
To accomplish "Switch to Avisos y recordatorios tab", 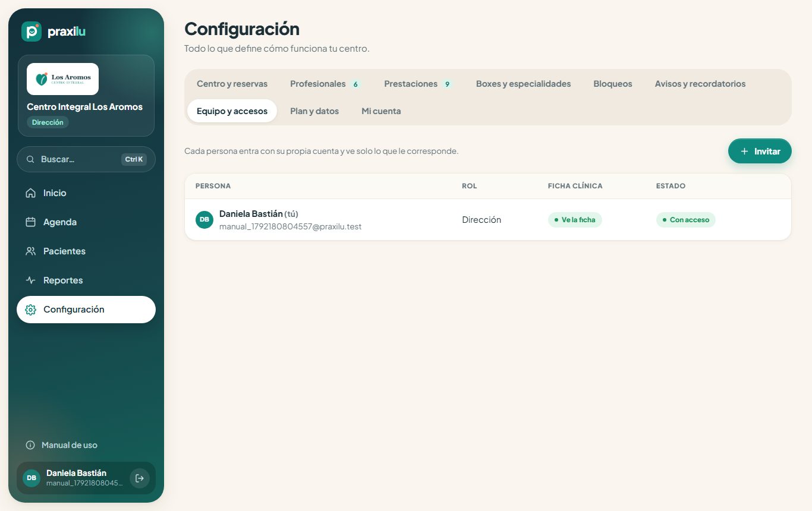I will click(700, 84).
